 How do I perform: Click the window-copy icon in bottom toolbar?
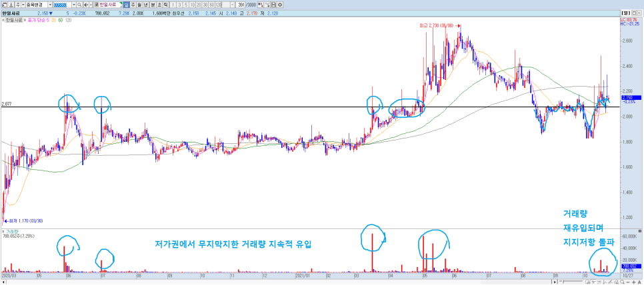[588, 282]
